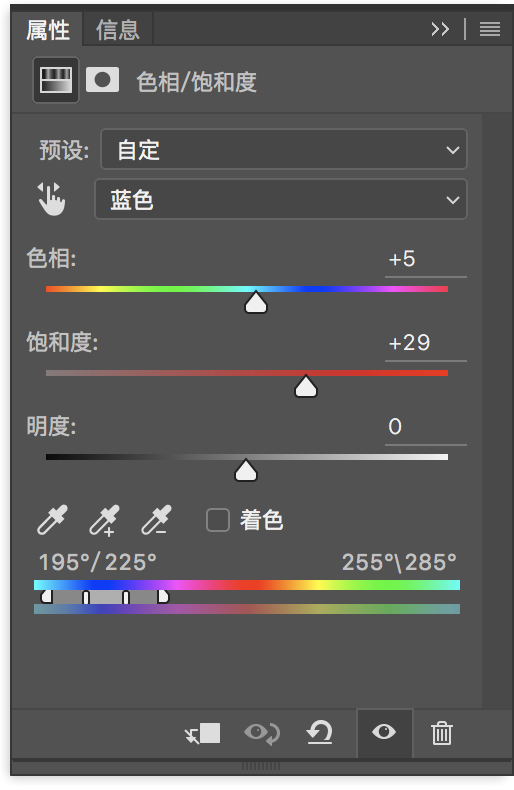Activate the on-image targeted adjustment hand tool
The width and height of the screenshot is (514, 790).
click(x=51, y=199)
